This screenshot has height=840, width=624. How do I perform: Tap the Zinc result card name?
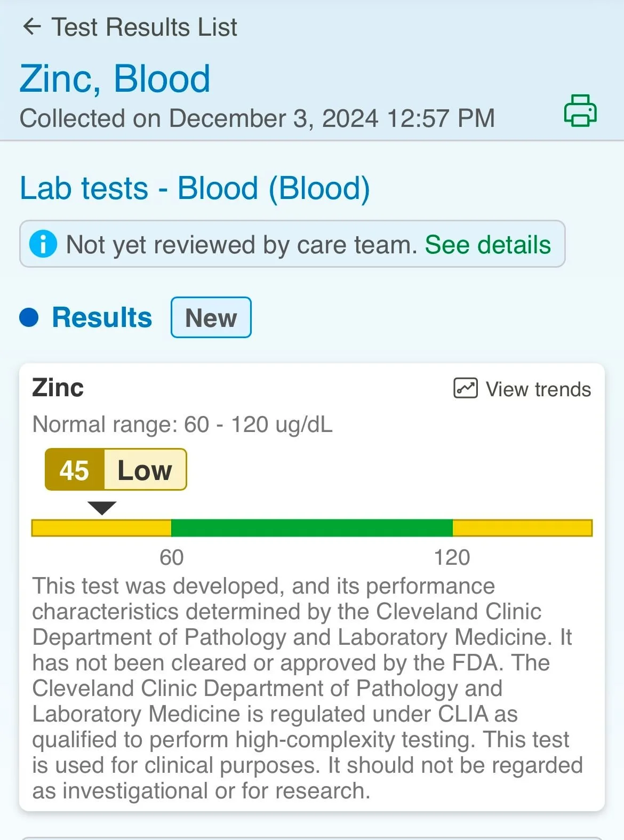coord(58,388)
